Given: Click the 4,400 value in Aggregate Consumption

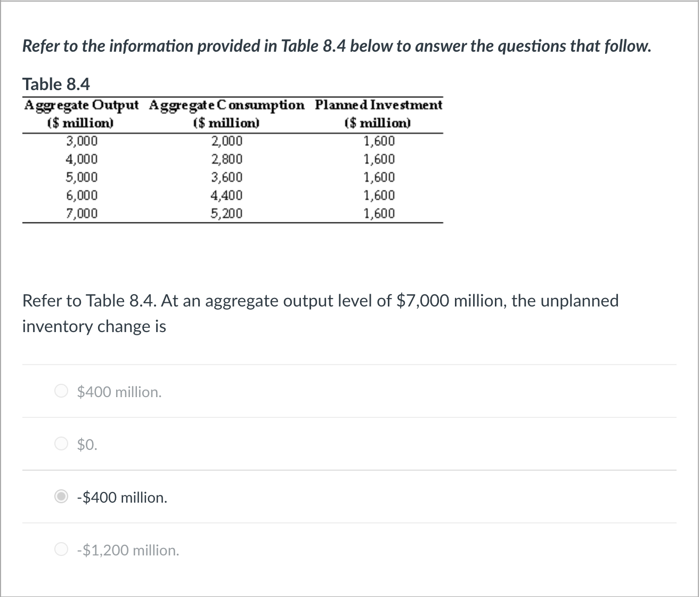Looking at the screenshot, I should click(x=226, y=195).
